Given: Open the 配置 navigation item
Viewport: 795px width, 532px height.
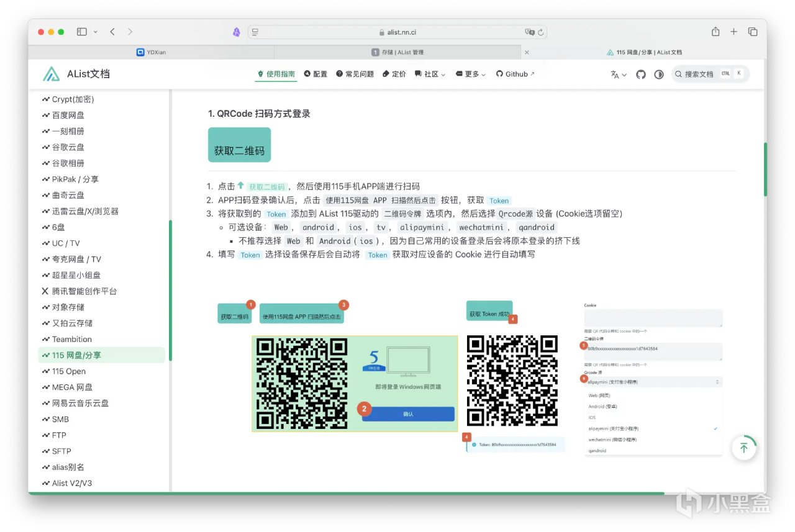Looking at the screenshot, I should pyautogui.click(x=316, y=74).
